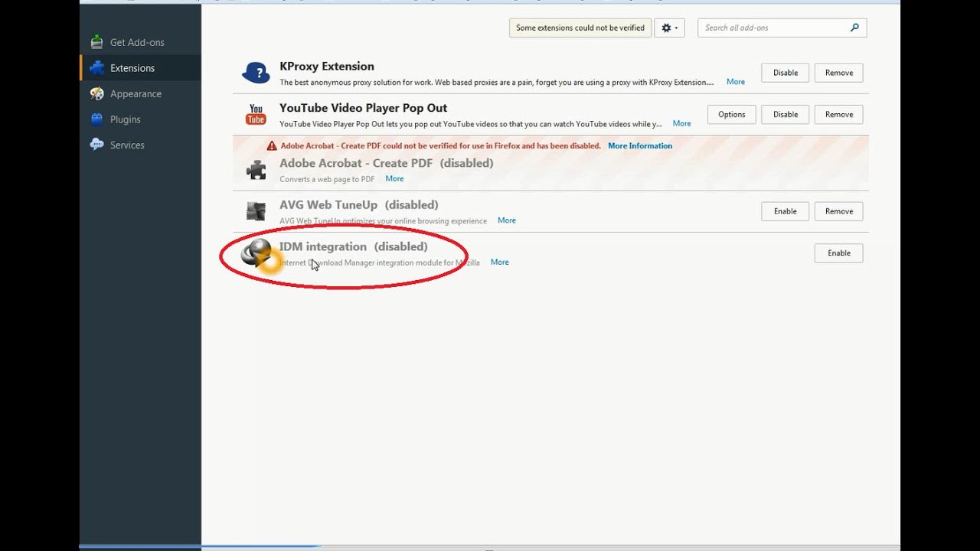This screenshot has width=980, height=551.
Task: Open More Information link about Adobe Acrobat
Action: click(640, 145)
